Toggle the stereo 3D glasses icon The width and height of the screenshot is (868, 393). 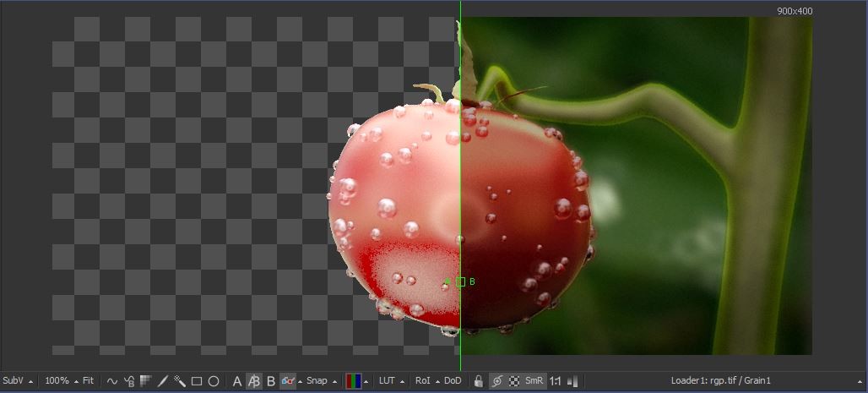287,381
